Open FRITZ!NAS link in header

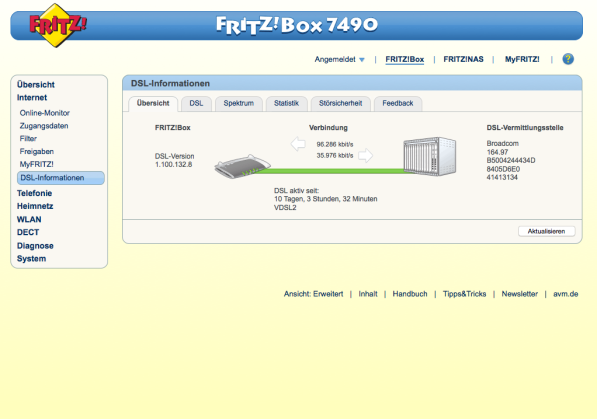coord(463,59)
